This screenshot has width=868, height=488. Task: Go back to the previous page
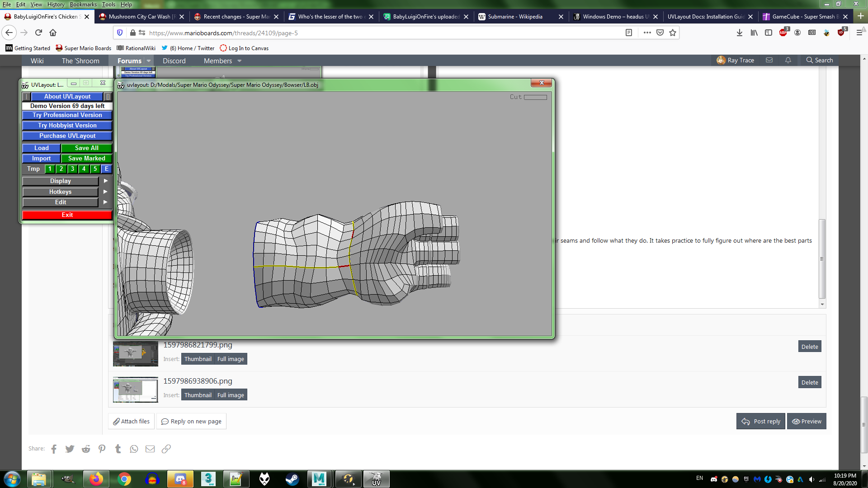(9, 33)
